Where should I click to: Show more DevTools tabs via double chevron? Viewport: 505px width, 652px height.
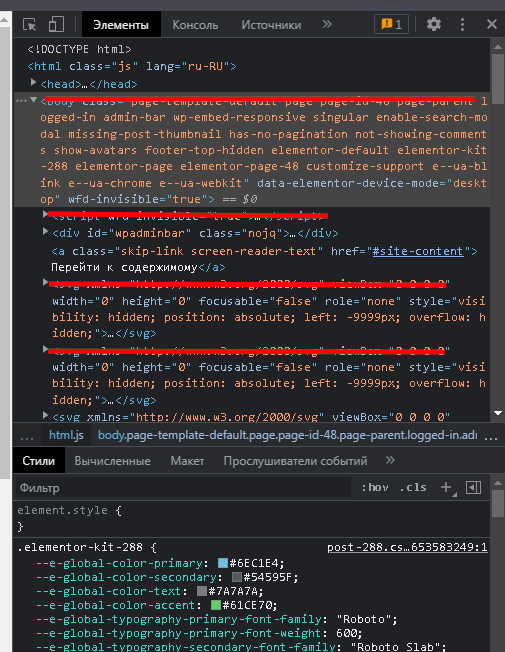point(327,24)
